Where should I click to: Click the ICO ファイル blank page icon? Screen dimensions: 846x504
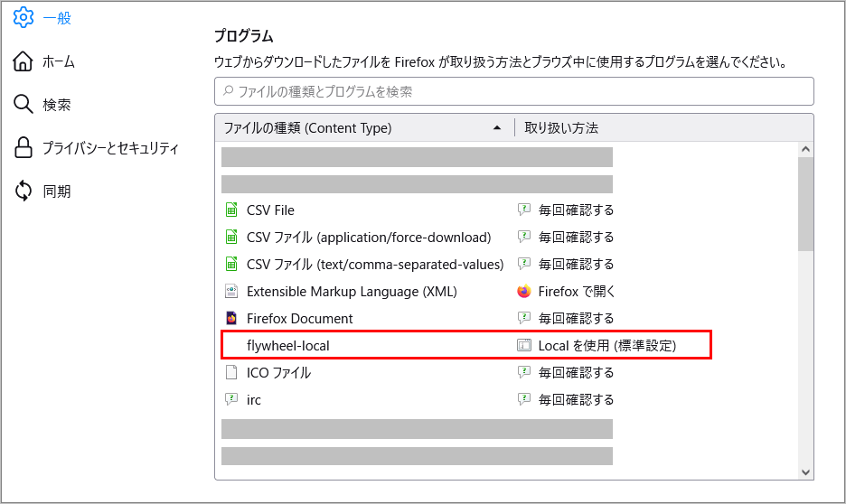tap(230, 372)
